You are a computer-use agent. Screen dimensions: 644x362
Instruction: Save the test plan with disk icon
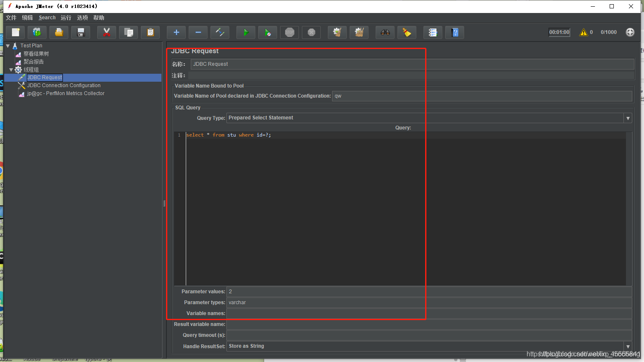(81, 32)
